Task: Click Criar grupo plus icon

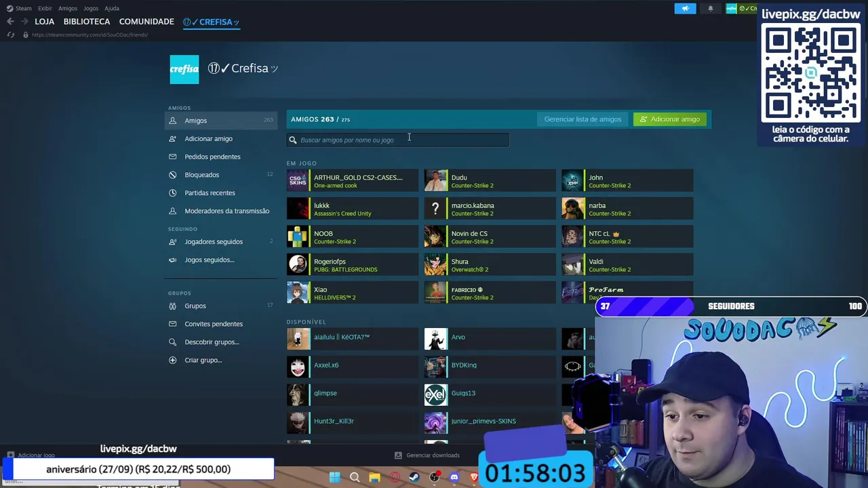Action: [172, 360]
